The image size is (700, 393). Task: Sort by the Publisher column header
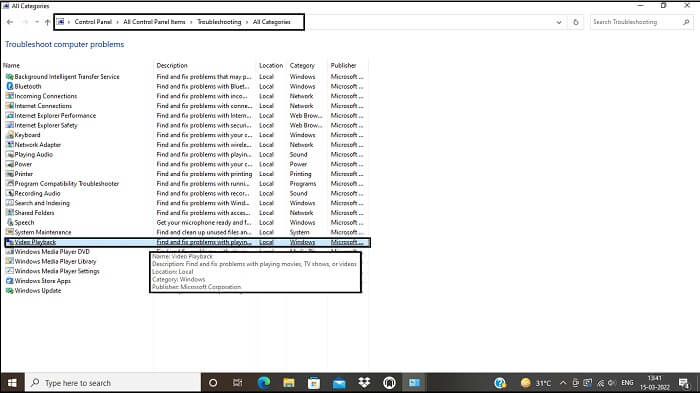(x=343, y=65)
